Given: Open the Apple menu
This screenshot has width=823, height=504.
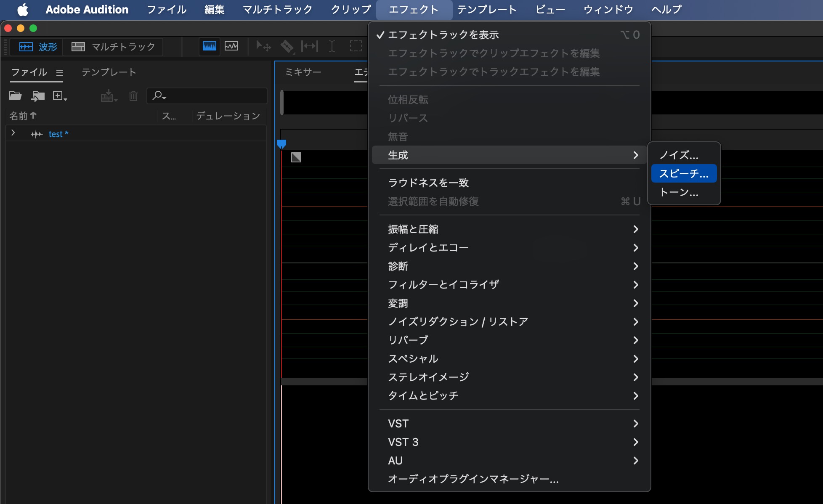Looking at the screenshot, I should click(23, 9).
